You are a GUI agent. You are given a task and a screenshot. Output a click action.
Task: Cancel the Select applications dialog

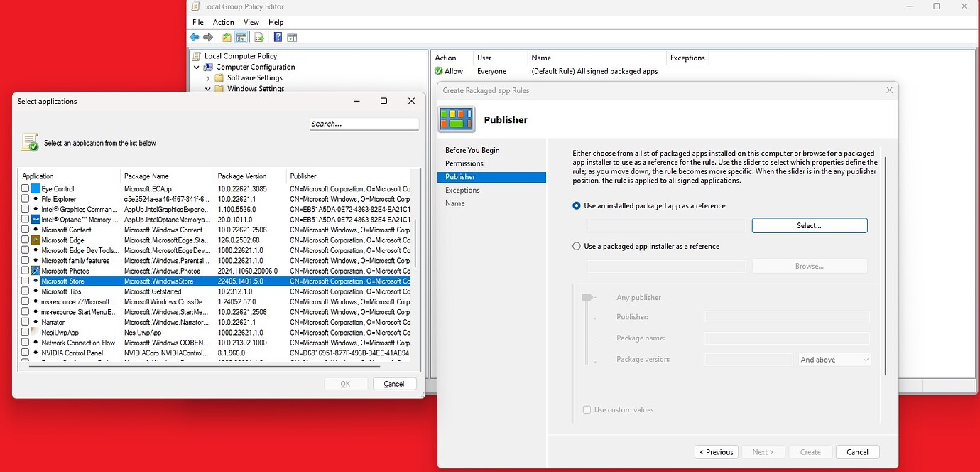click(394, 384)
